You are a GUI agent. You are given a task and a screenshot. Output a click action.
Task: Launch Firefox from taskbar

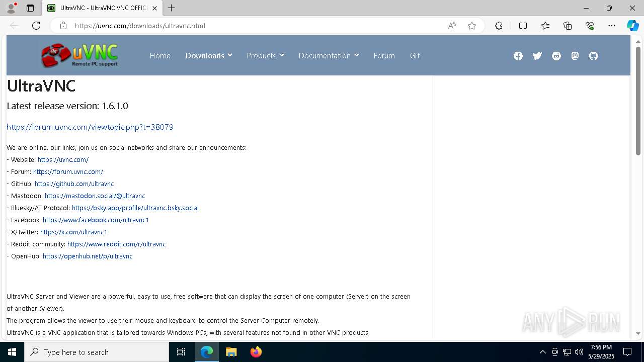pos(256,352)
